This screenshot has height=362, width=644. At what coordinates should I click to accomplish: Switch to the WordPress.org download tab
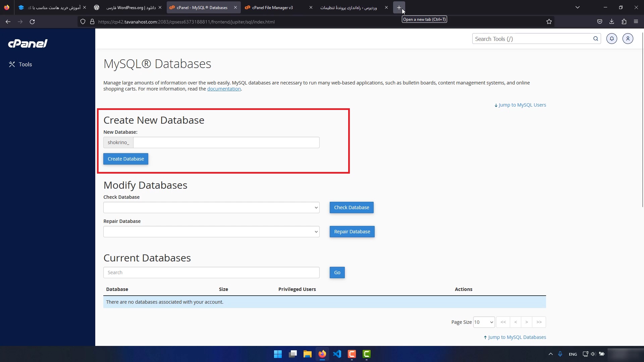point(127,7)
